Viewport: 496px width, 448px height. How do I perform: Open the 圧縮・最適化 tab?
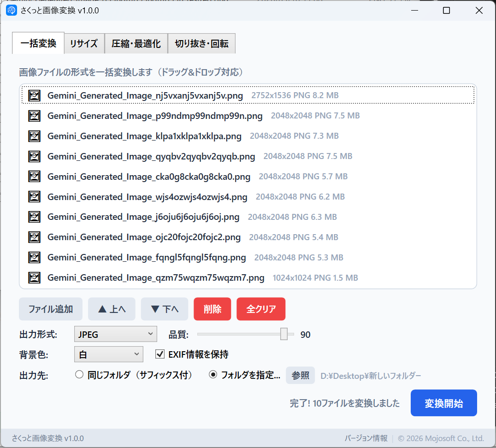136,44
